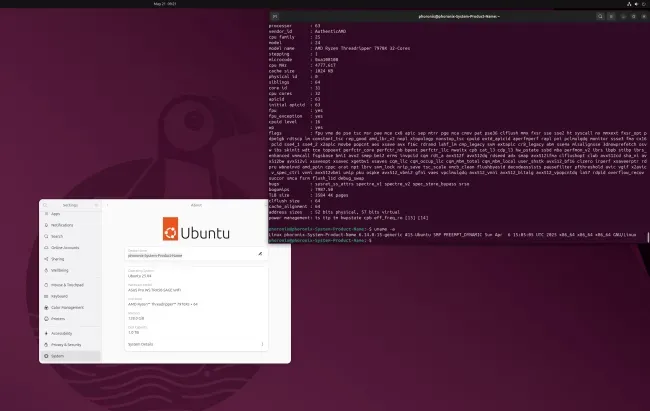
Task: Click the power icon in the system tray
Action: click(644, 4)
